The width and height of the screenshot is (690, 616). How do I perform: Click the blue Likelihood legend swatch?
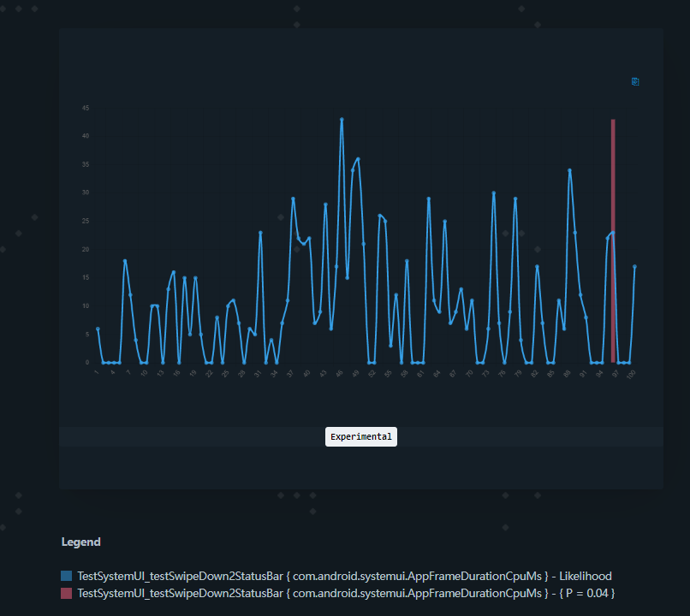point(67,576)
